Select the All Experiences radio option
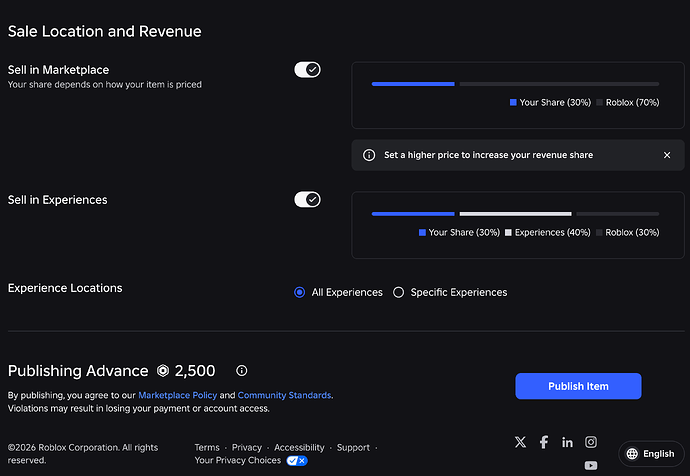Viewport: 690px width, 476px height. (x=299, y=292)
